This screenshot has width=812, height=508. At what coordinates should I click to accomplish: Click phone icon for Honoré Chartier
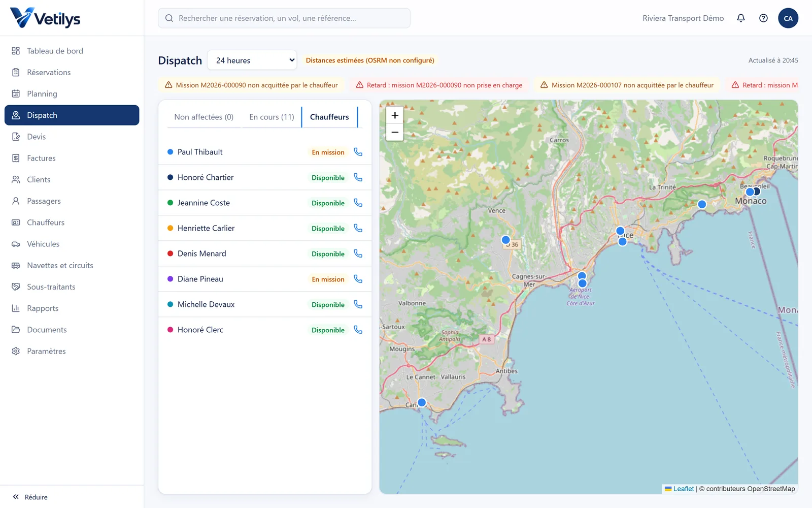pyautogui.click(x=358, y=177)
